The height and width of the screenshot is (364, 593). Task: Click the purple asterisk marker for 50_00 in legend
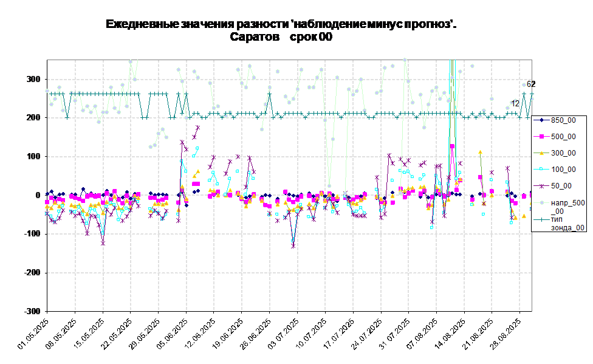pyautogui.click(x=541, y=186)
